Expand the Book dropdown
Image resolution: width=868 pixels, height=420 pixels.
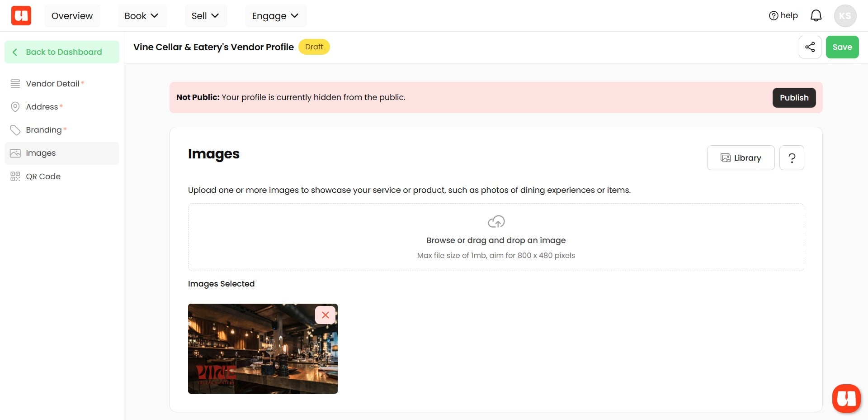tap(142, 15)
